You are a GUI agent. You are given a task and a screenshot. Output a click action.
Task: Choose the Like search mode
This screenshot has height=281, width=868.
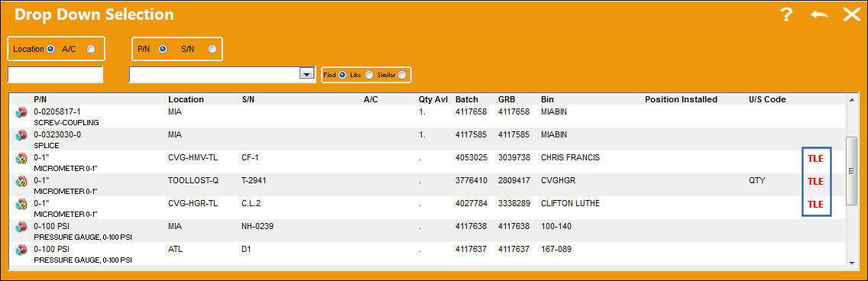[369, 75]
